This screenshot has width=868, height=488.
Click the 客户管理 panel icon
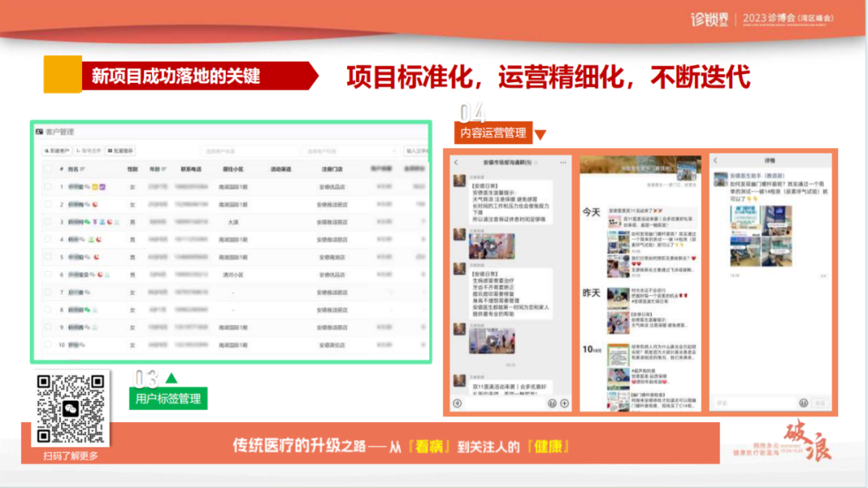39,132
